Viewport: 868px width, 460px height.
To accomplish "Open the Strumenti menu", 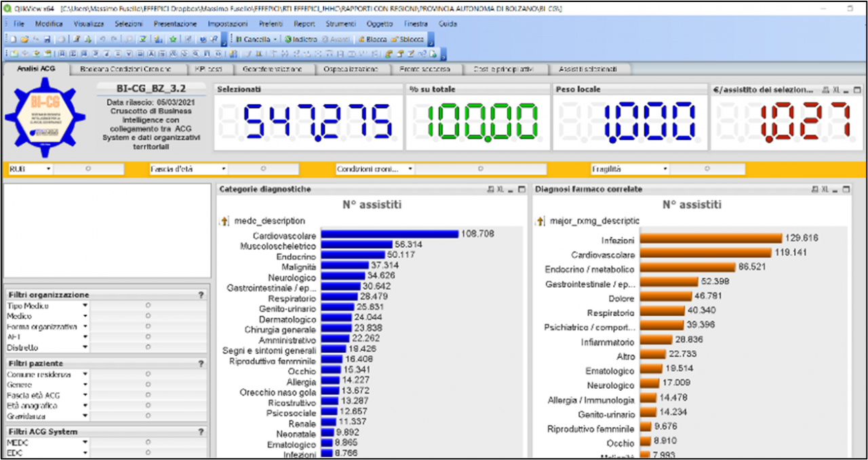I will coord(340,24).
